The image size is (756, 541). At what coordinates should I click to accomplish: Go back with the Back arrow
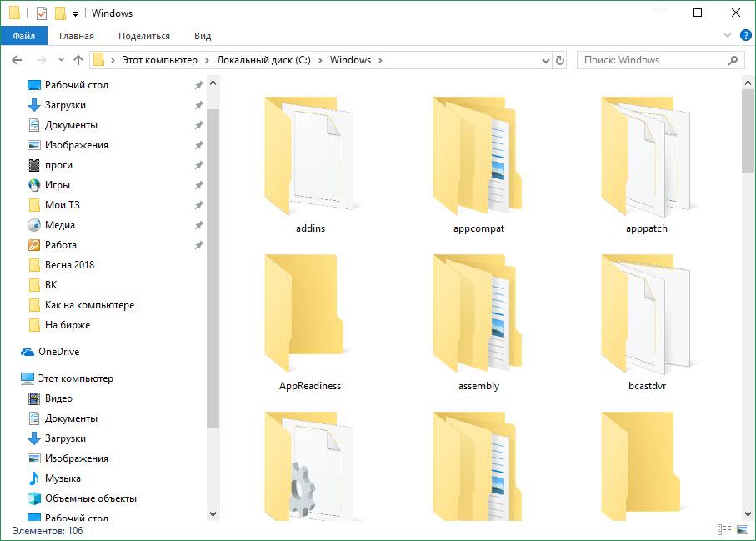tap(17, 60)
